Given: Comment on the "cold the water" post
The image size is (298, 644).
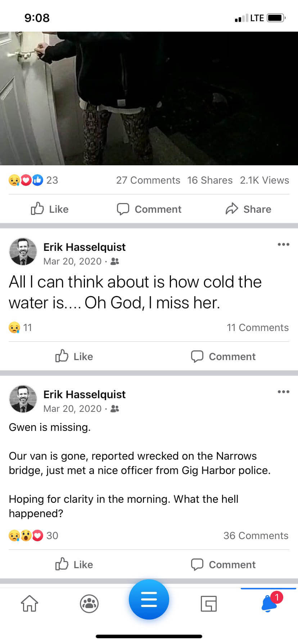Looking at the screenshot, I should click(223, 356).
